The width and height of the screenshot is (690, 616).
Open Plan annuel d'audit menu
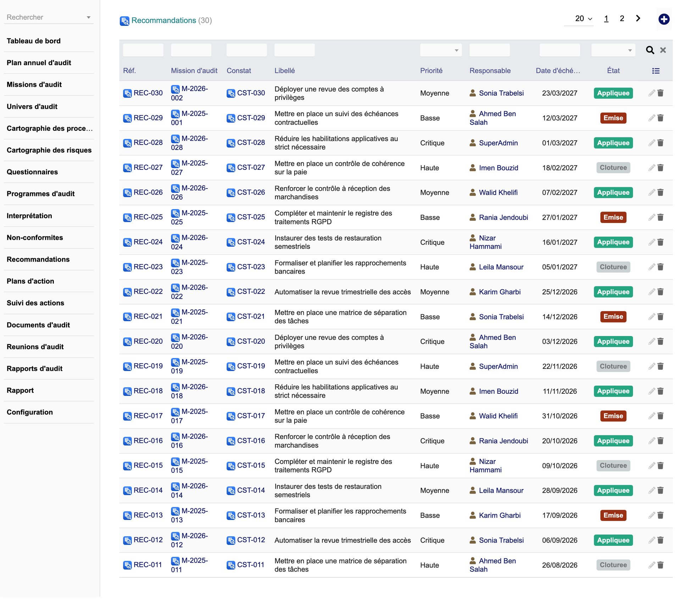click(x=39, y=63)
